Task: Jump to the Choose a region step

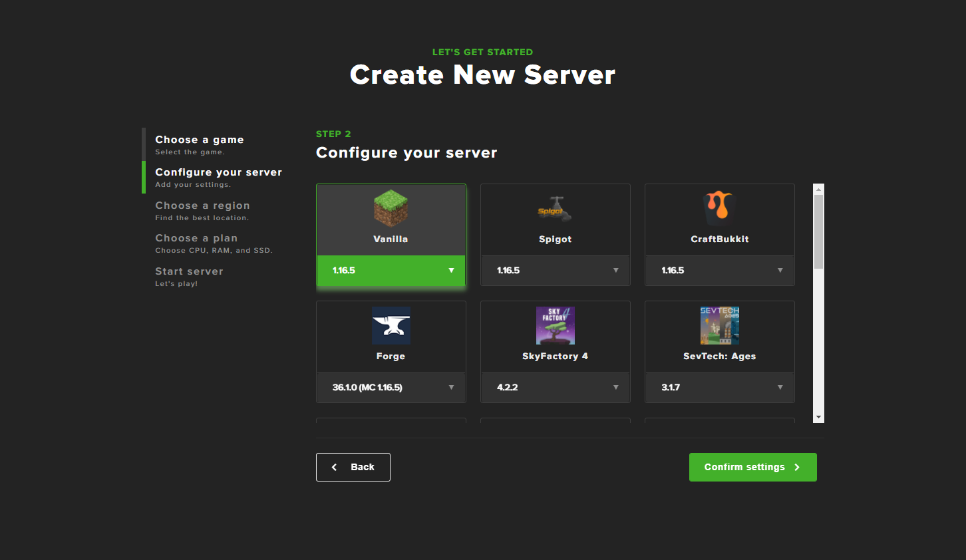Action: click(202, 211)
